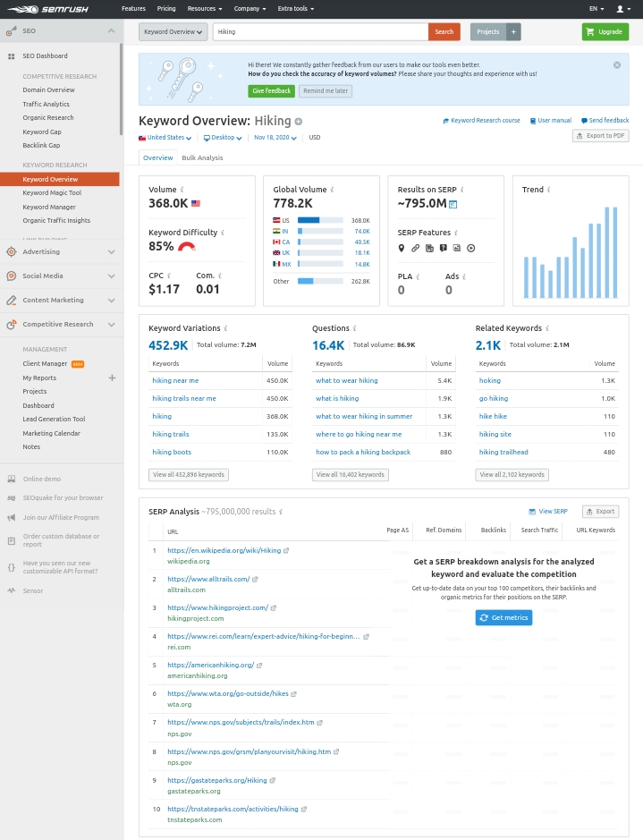Open the Nov 18, 2020 date dropdown
643x840 pixels.
pos(275,138)
